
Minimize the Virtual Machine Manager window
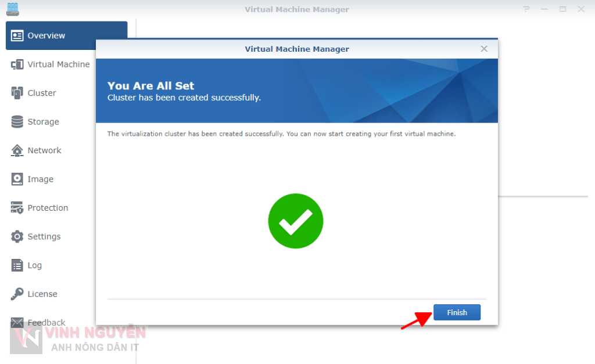tap(544, 9)
